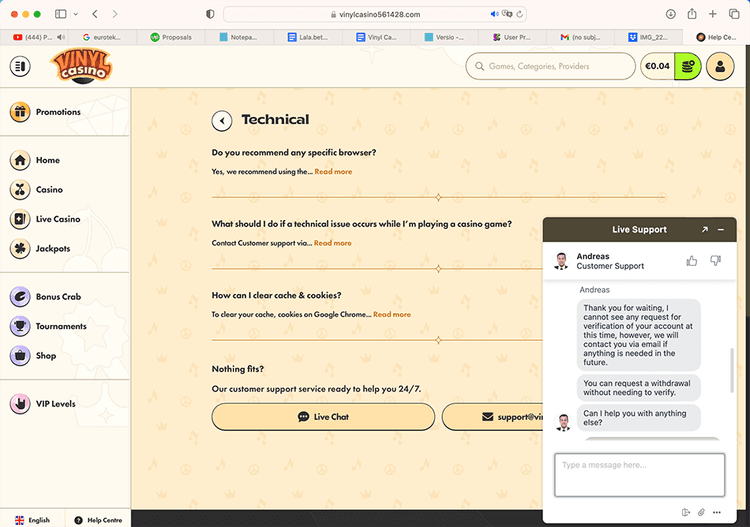Read more about recommended browser
Image resolution: width=750 pixels, height=527 pixels.
coord(333,172)
